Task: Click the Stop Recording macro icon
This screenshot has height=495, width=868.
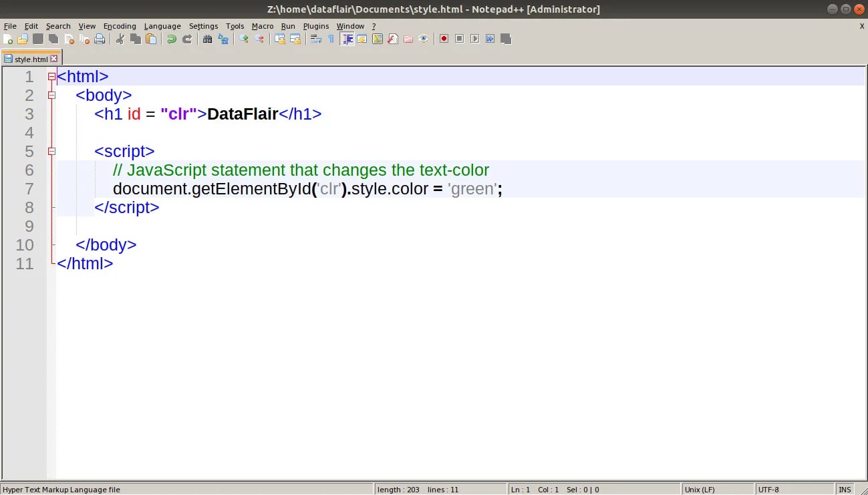Action: (459, 39)
